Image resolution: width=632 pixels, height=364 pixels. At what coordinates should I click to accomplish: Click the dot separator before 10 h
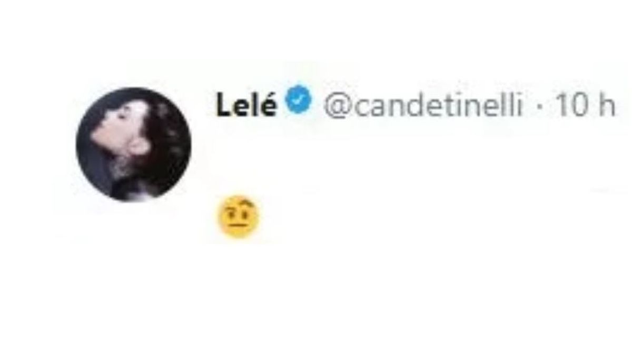click(540, 107)
